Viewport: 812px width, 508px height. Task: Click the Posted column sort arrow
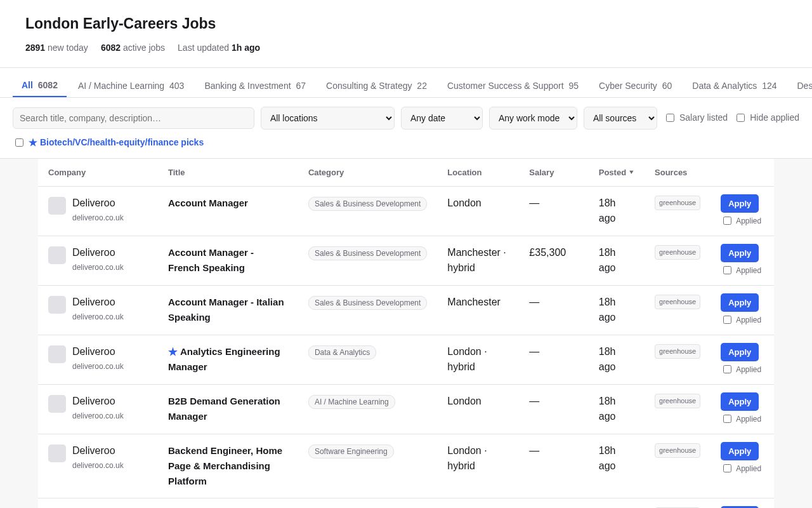631,172
